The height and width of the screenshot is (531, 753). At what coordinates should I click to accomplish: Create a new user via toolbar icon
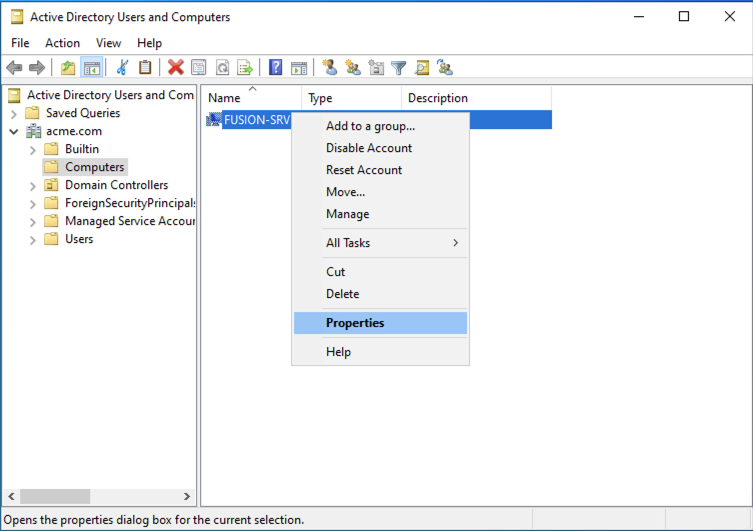pyautogui.click(x=329, y=68)
